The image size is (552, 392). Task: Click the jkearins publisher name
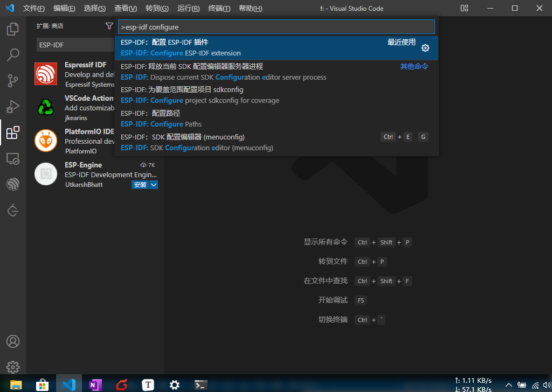click(x=76, y=118)
